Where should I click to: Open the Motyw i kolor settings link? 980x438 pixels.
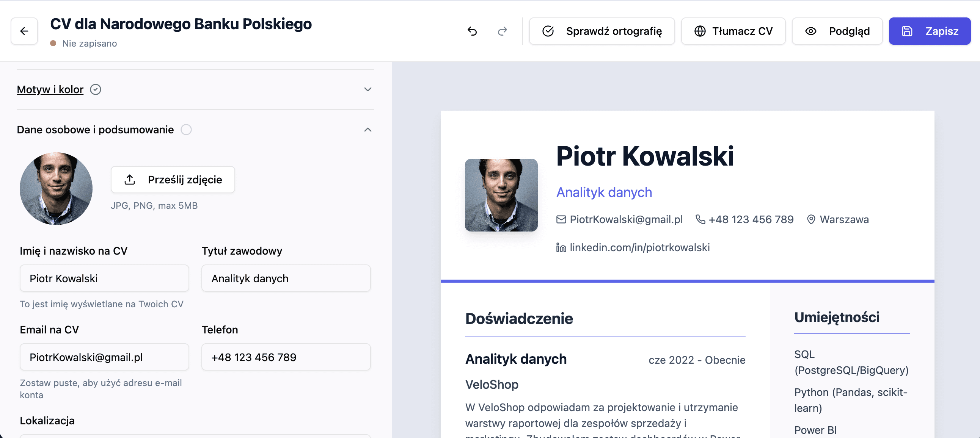coord(50,89)
